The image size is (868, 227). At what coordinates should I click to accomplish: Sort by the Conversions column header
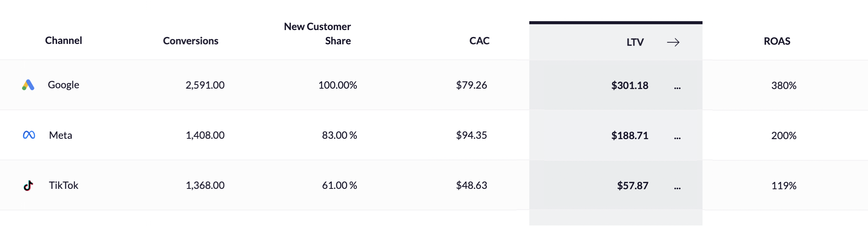pyautogui.click(x=191, y=41)
